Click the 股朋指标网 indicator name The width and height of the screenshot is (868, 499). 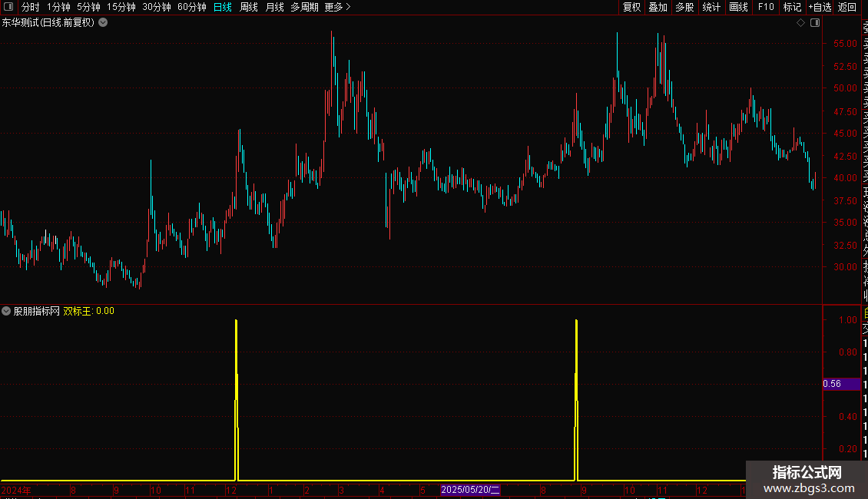(37, 311)
